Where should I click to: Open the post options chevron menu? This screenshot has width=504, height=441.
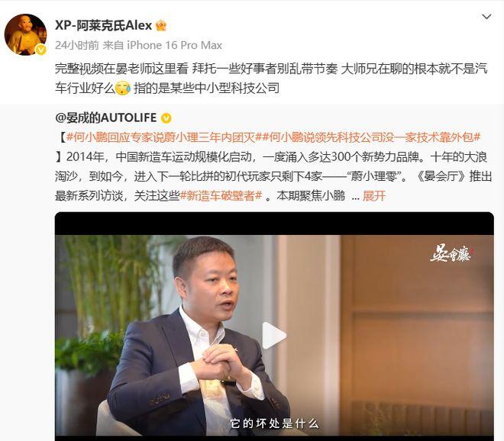tap(486, 17)
